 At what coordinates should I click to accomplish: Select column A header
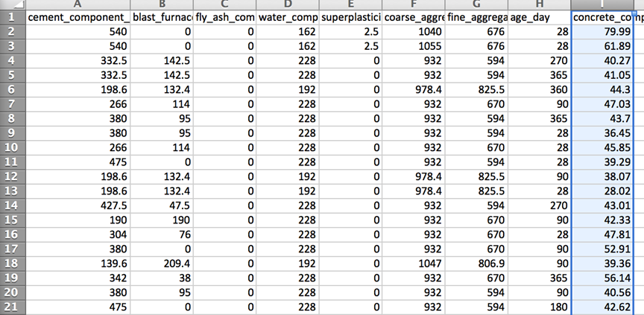coord(78,4)
